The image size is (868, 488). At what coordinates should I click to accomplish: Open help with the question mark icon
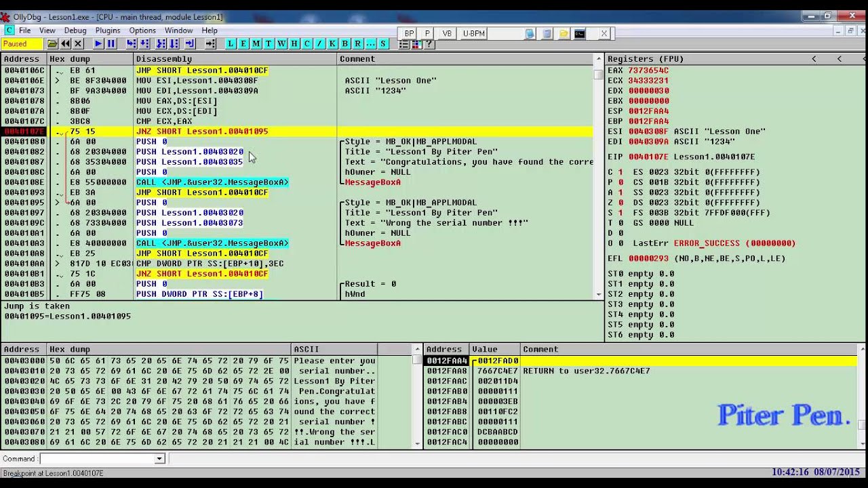pyautogui.click(x=429, y=44)
